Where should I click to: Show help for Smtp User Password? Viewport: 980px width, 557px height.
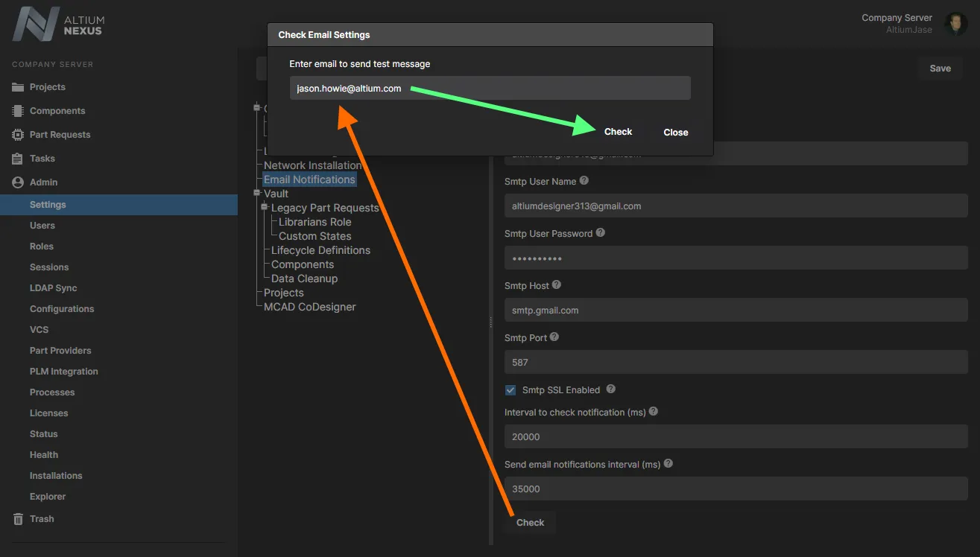[601, 232]
